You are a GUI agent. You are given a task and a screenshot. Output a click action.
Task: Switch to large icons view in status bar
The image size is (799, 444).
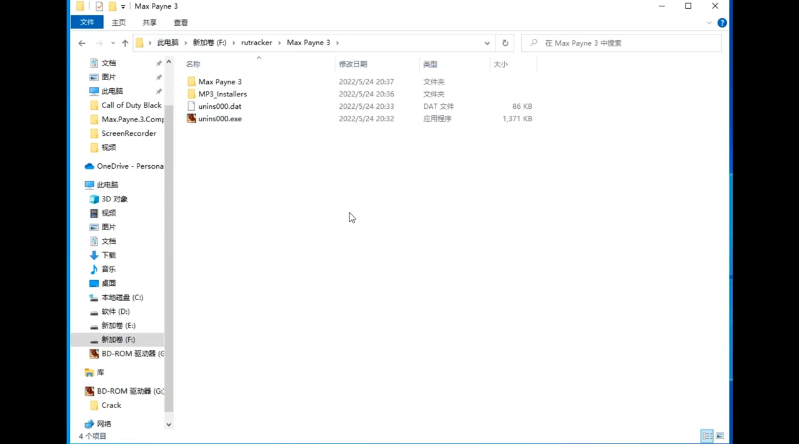[720, 436]
